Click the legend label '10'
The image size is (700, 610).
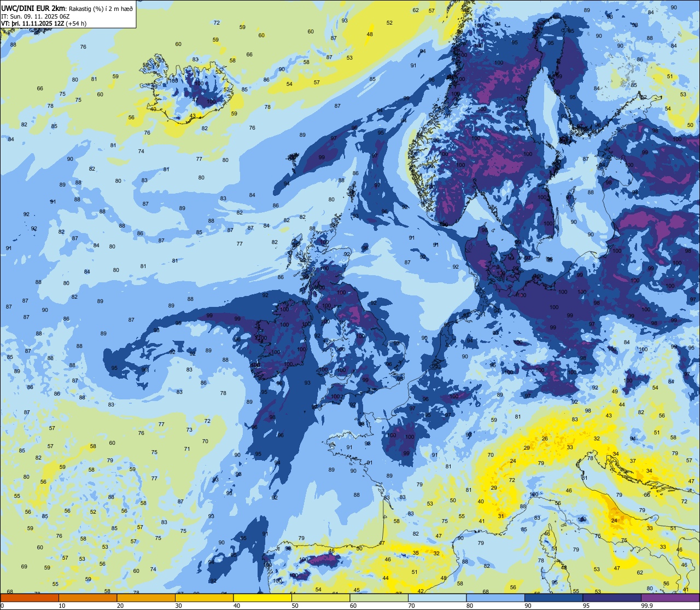[62, 606]
